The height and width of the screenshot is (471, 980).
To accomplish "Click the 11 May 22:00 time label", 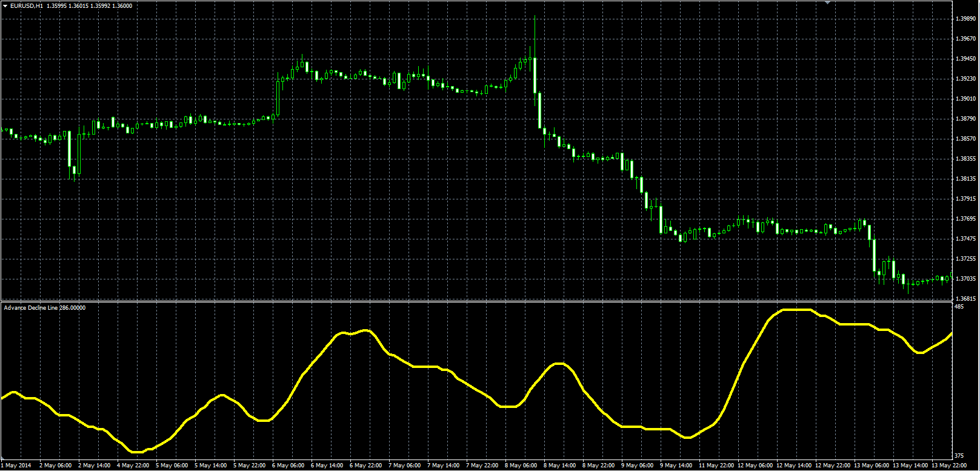I will pyautogui.click(x=716, y=466).
